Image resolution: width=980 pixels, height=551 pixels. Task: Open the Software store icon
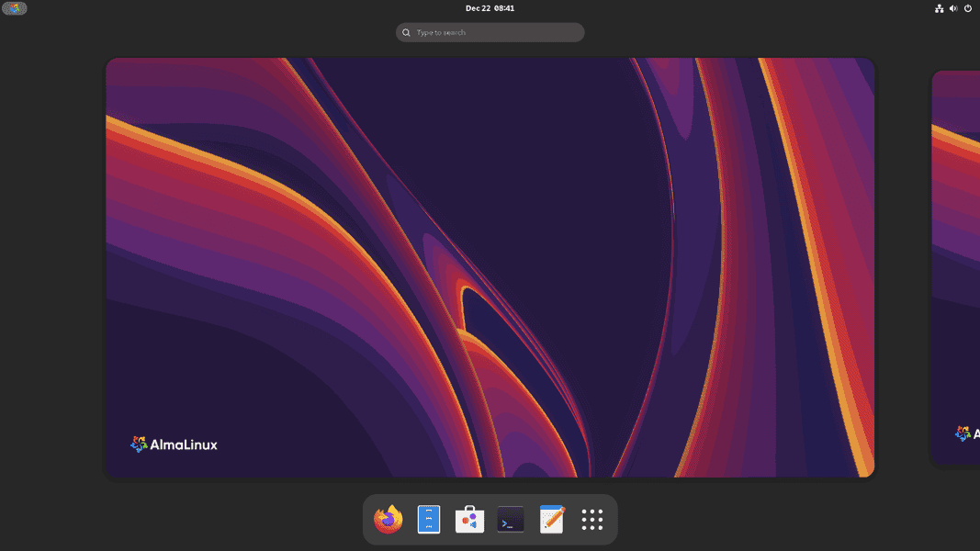point(469,519)
